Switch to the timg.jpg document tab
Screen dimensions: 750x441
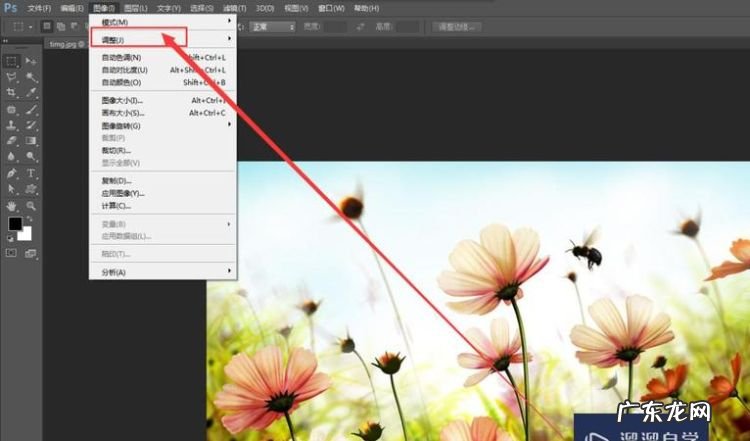[x=63, y=44]
